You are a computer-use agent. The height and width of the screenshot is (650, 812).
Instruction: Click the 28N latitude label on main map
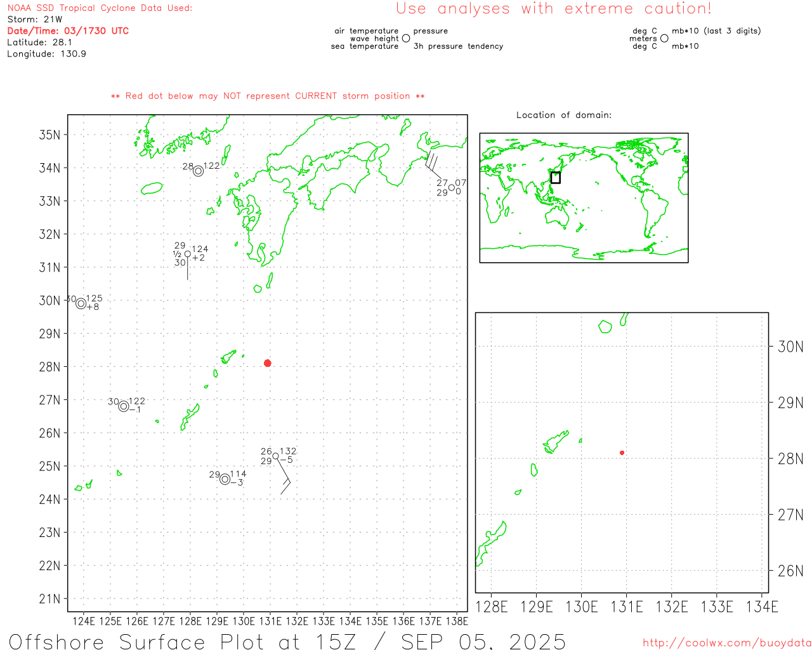[x=50, y=367]
